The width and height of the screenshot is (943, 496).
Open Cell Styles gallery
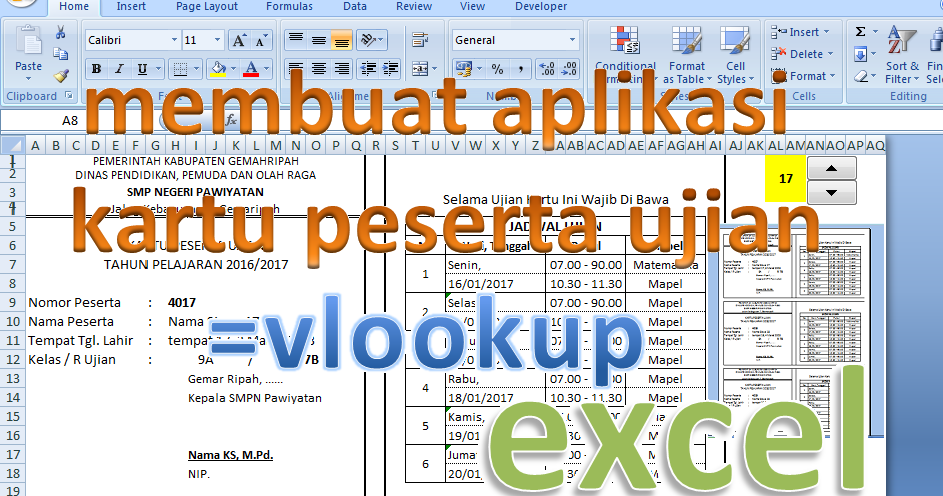(735, 54)
